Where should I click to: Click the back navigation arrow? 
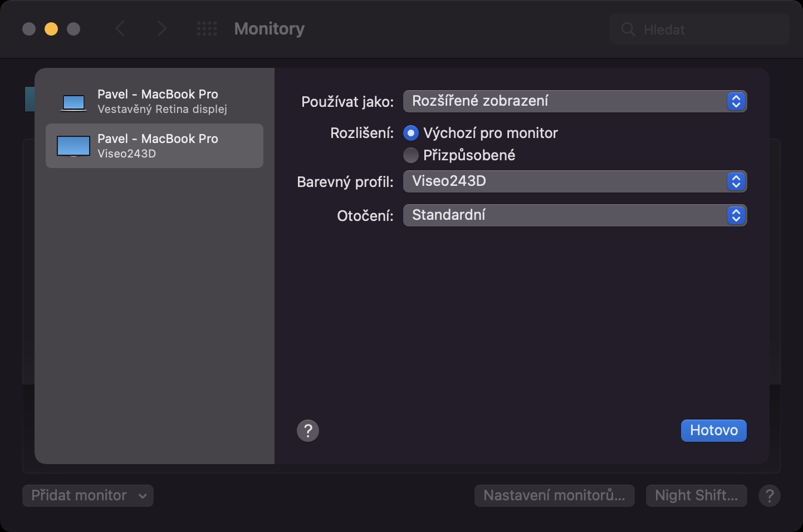click(x=120, y=29)
